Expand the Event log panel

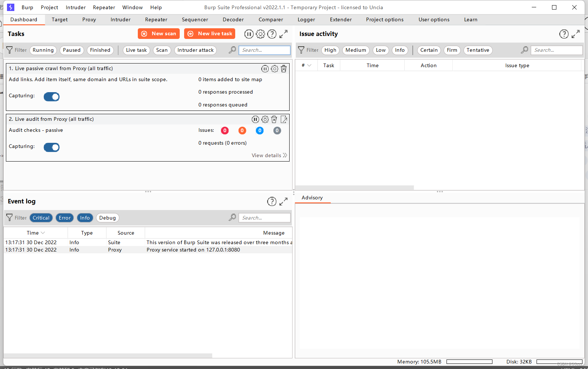tap(283, 201)
